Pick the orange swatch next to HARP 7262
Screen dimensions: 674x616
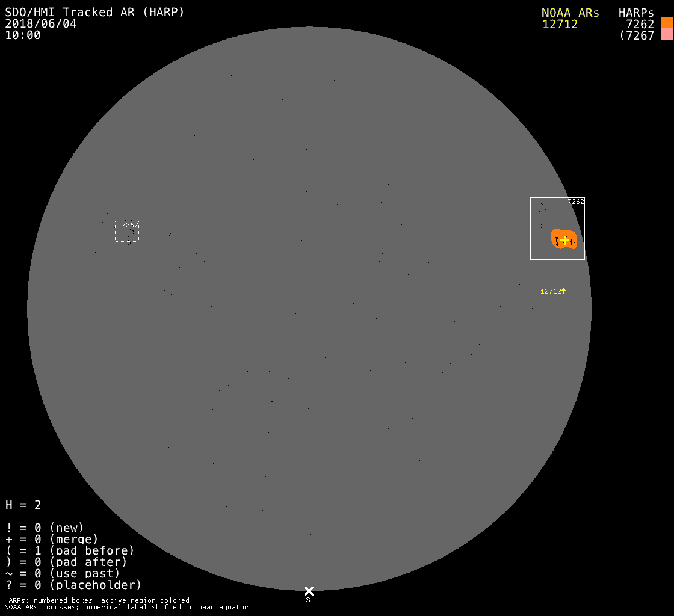coord(666,23)
